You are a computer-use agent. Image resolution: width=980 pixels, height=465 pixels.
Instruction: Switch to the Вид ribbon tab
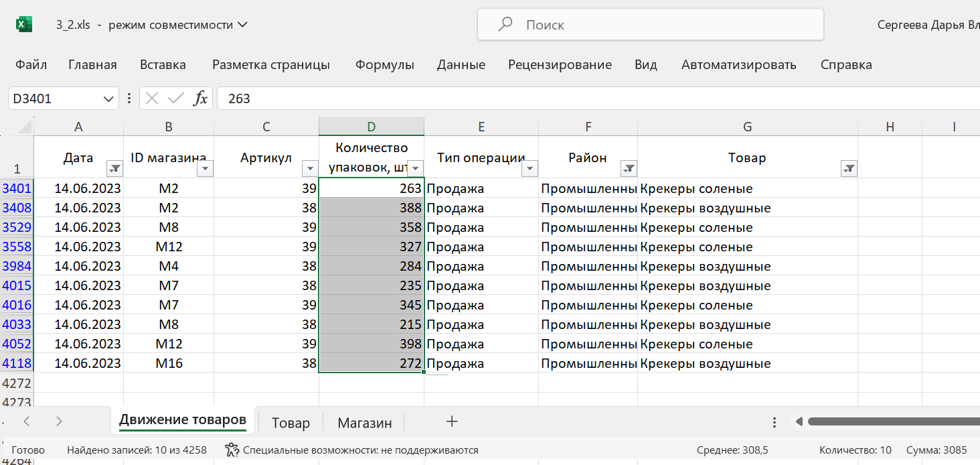pyautogui.click(x=646, y=65)
